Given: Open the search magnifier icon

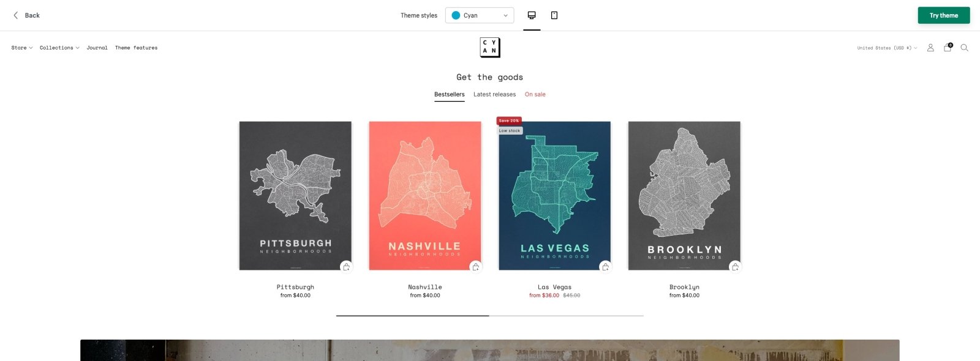Looking at the screenshot, I should [x=964, y=48].
